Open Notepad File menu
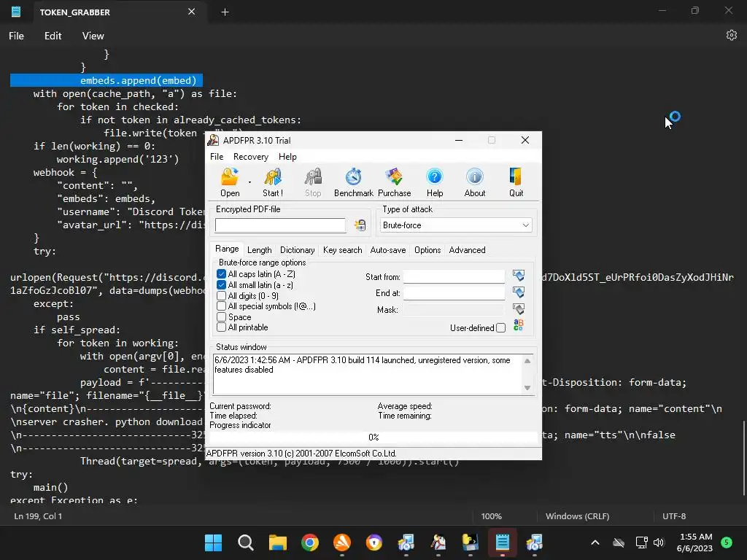This screenshot has width=747, height=560. coord(16,36)
